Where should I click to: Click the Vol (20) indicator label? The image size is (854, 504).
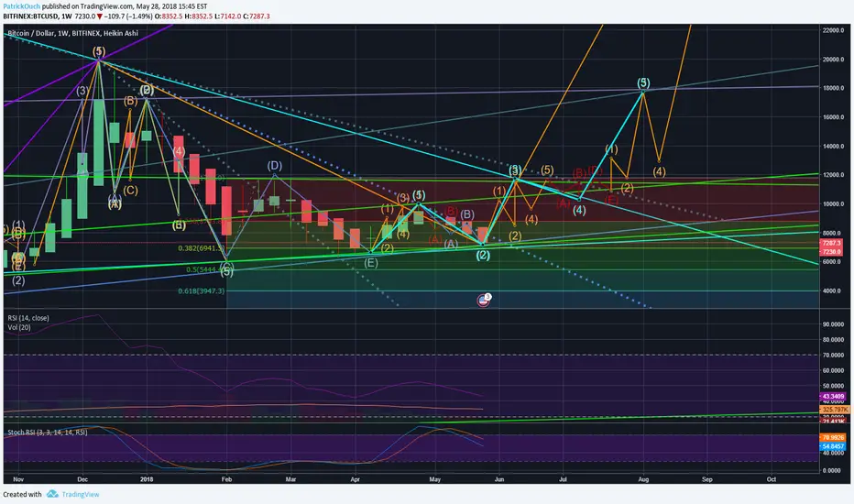pyautogui.click(x=19, y=327)
